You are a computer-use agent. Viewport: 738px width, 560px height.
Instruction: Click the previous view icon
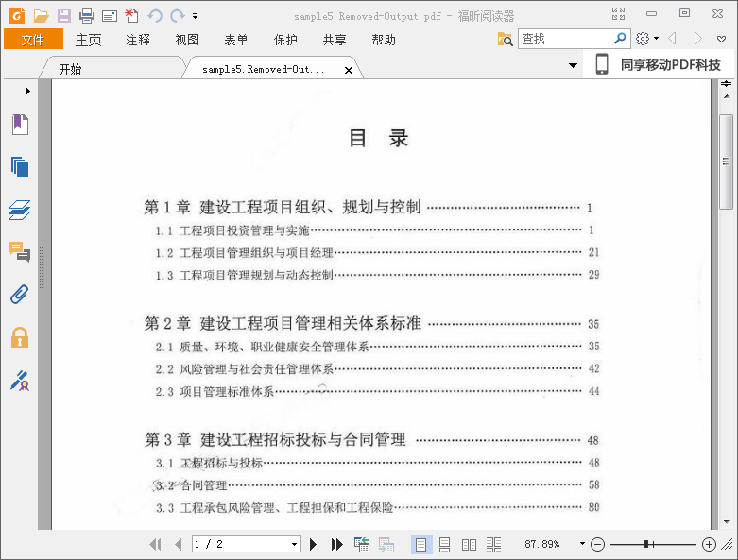click(x=362, y=545)
